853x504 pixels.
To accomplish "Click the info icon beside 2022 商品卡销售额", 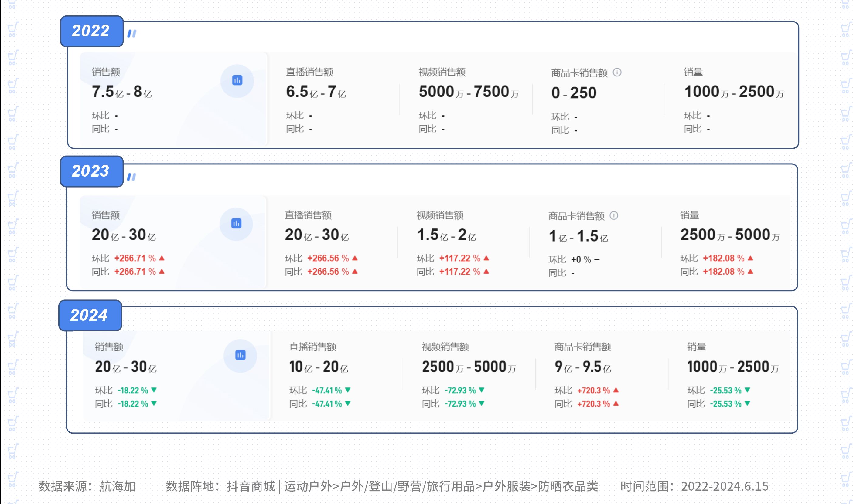I will 617,72.
